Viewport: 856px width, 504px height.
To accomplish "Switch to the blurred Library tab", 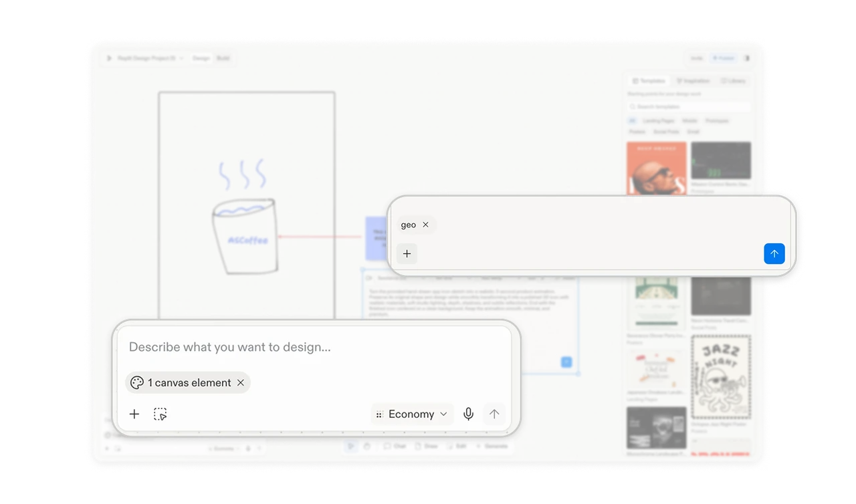I will pyautogui.click(x=733, y=81).
